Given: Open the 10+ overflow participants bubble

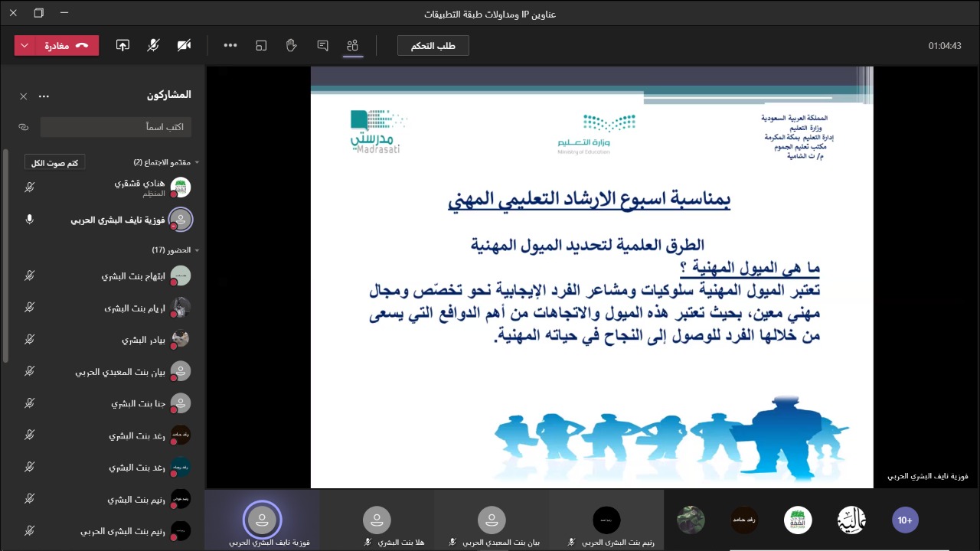Looking at the screenshot, I should coord(905,520).
